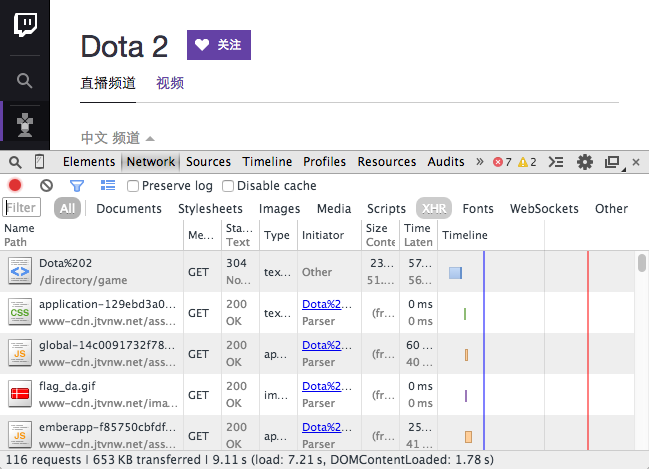Image resolution: width=649 pixels, height=469 pixels.
Task: Open the Audits panel
Action: 446,162
